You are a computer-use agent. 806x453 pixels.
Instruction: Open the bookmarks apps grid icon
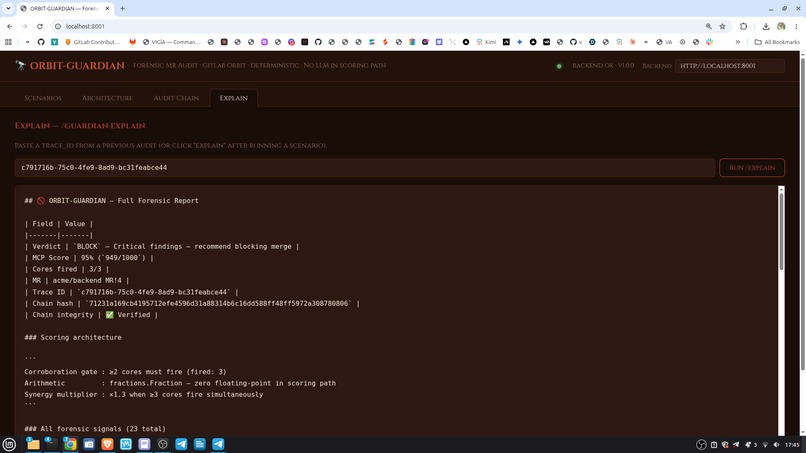(8, 42)
